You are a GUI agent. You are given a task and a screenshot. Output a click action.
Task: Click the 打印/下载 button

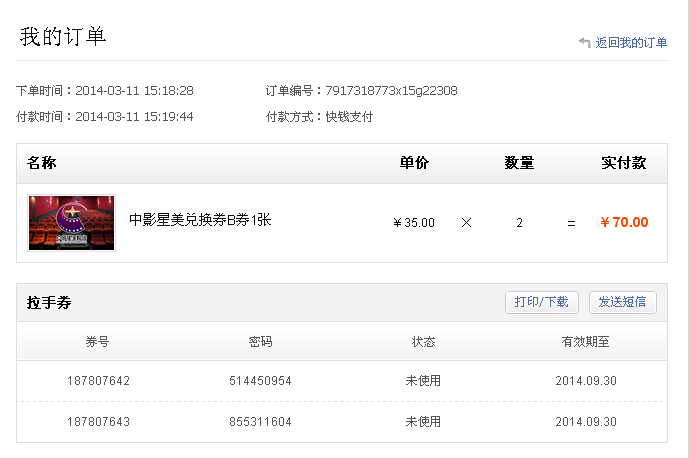[x=541, y=301]
